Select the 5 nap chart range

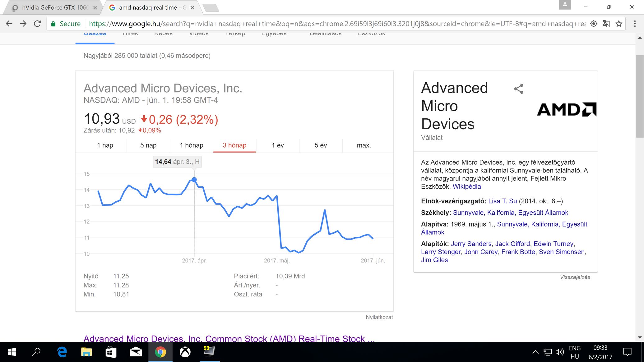pos(148,145)
